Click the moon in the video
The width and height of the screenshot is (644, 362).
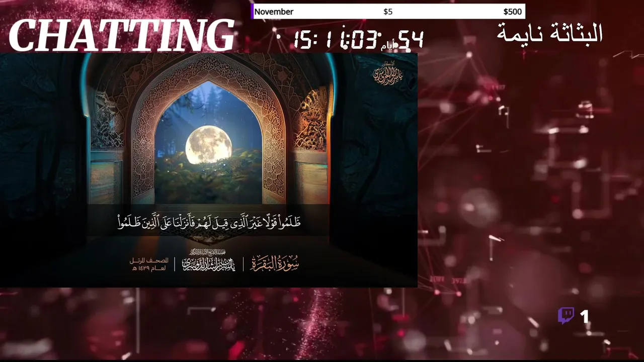pyautogui.click(x=208, y=144)
